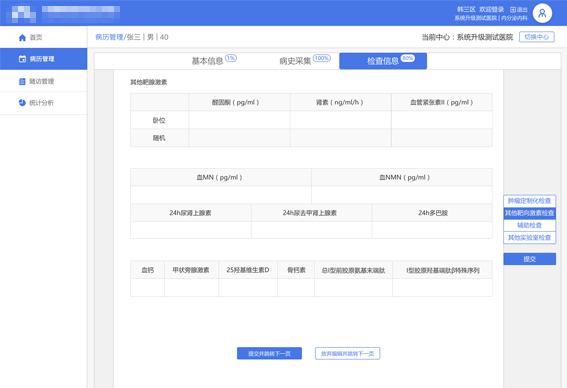
Task: Click the 随访管理 document icon
Action: coord(22,81)
